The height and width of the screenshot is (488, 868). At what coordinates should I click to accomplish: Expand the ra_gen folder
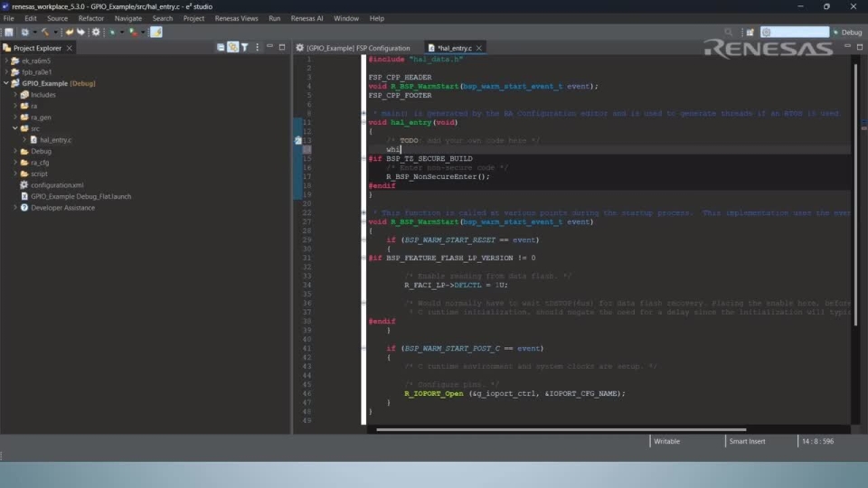click(x=15, y=117)
